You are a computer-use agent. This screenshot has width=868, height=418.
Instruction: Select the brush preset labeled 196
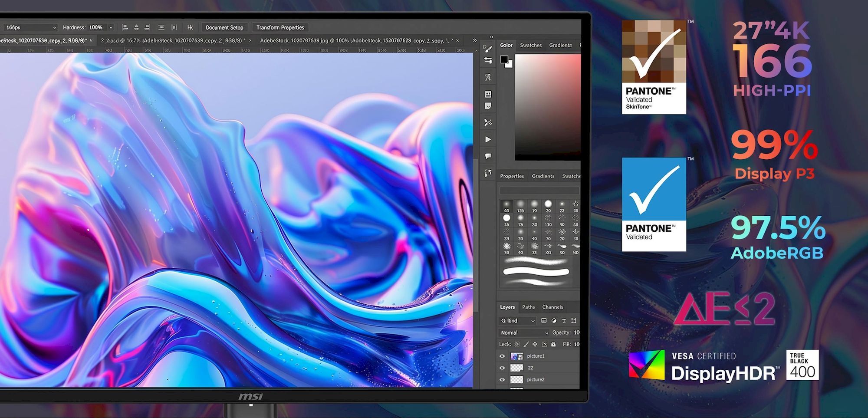point(520,206)
